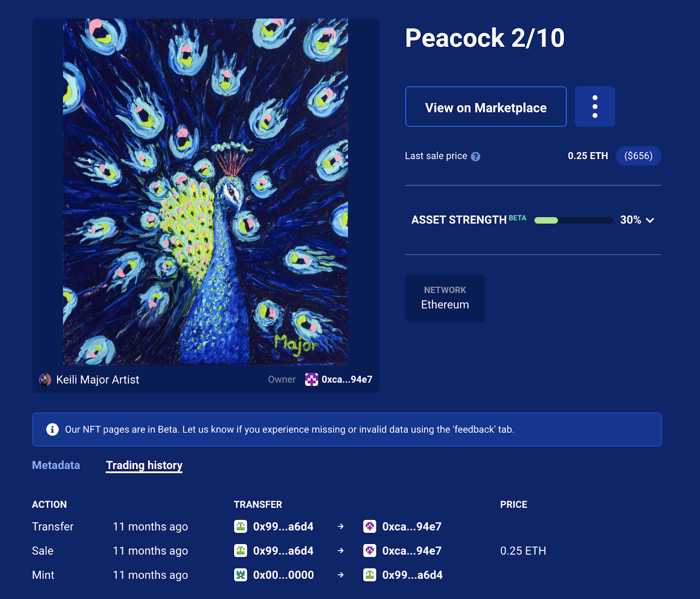Image resolution: width=700 pixels, height=599 pixels.
Task: Click null address identicon in Mint row
Action: (241, 575)
